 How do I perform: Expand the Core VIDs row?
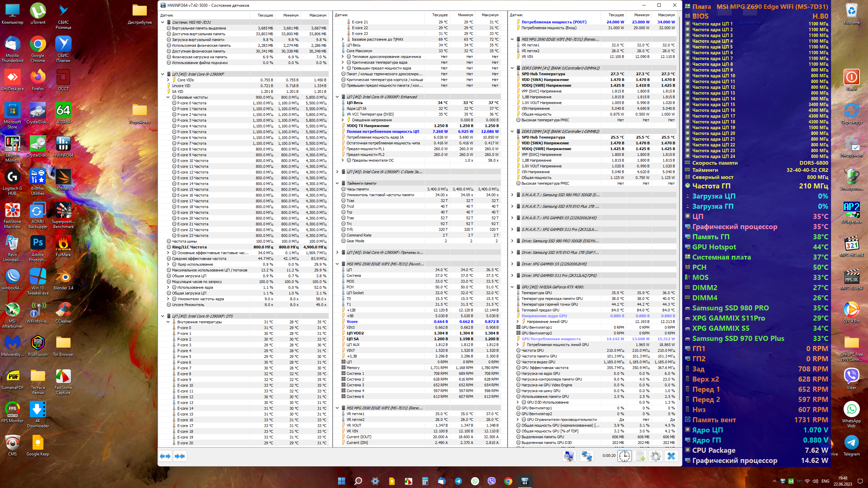pyautogui.click(x=168, y=80)
